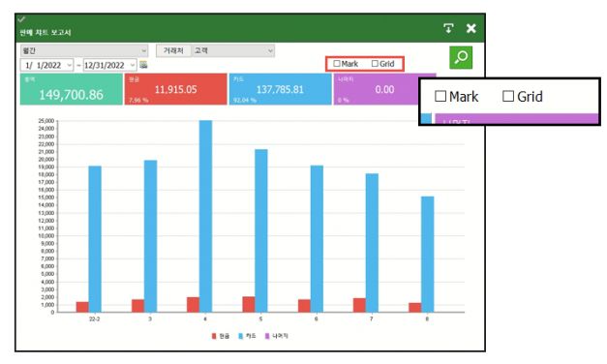Open the 12/31/2022 end date picker arrow
Viewport: 607px width, 364px height.
(x=133, y=65)
